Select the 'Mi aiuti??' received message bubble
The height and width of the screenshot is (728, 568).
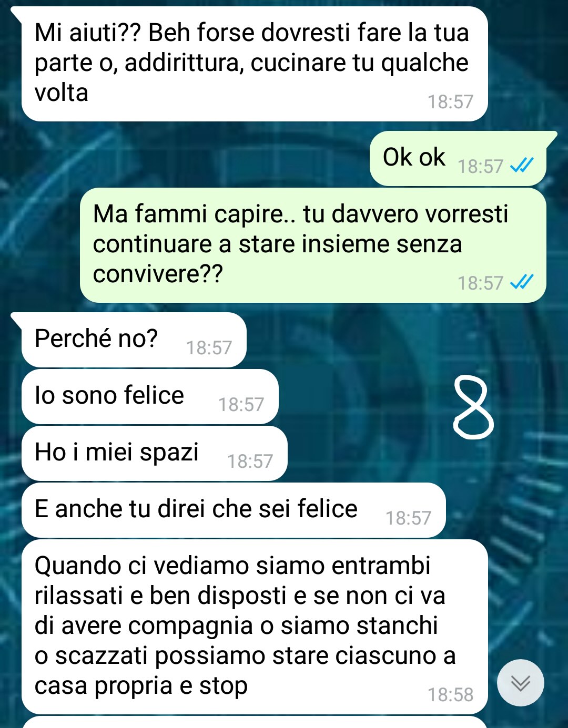click(x=255, y=64)
